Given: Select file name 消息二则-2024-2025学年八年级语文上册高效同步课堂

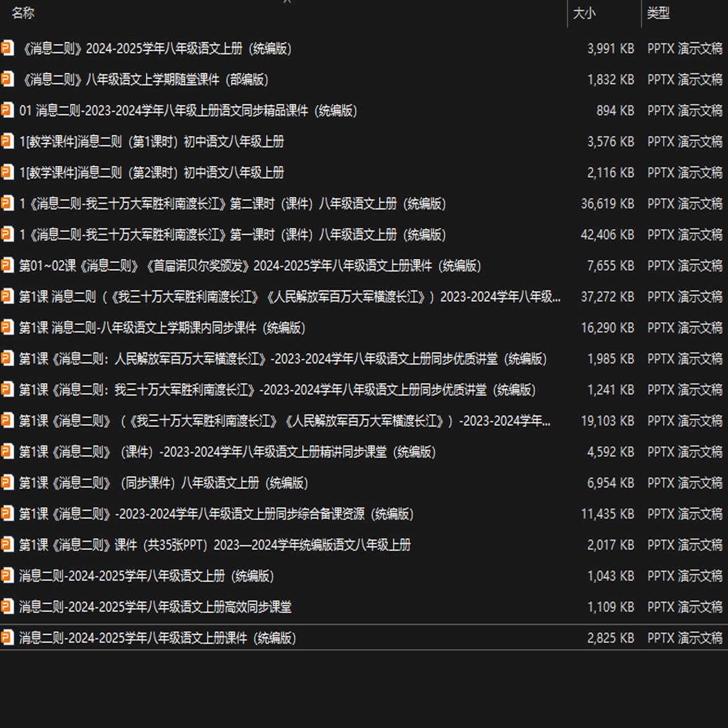Looking at the screenshot, I should coord(155,607).
